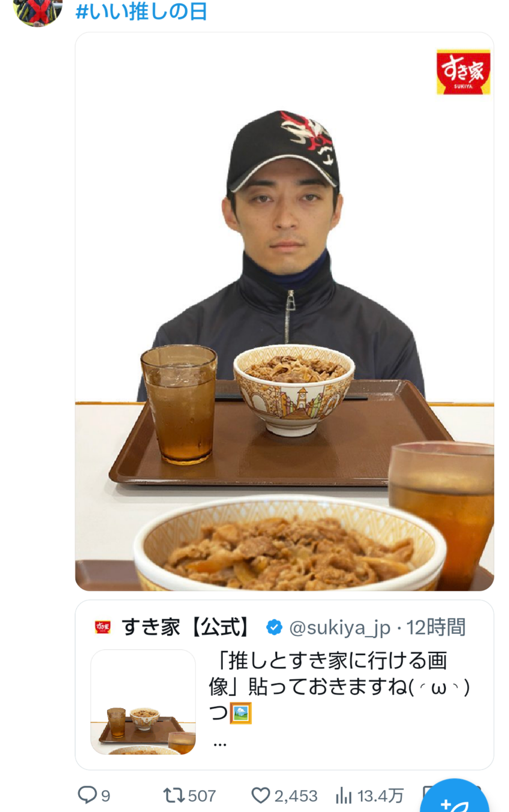Like the tweet with the heart icon

260,796
